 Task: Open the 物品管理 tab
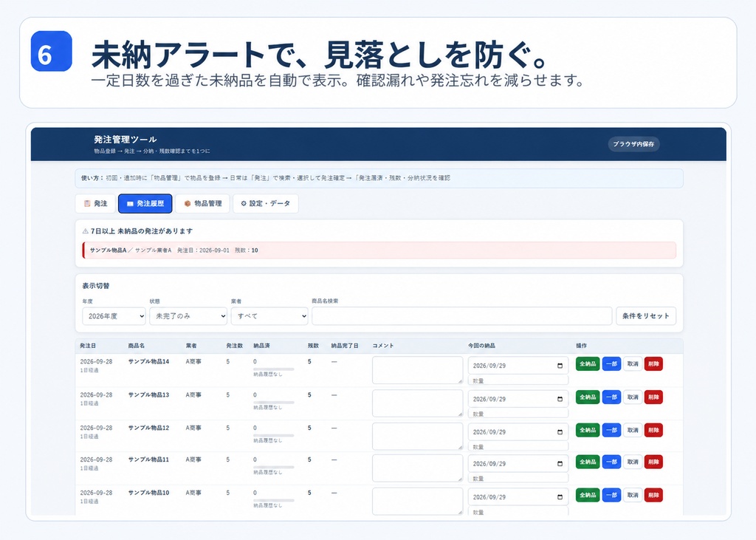pos(202,204)
